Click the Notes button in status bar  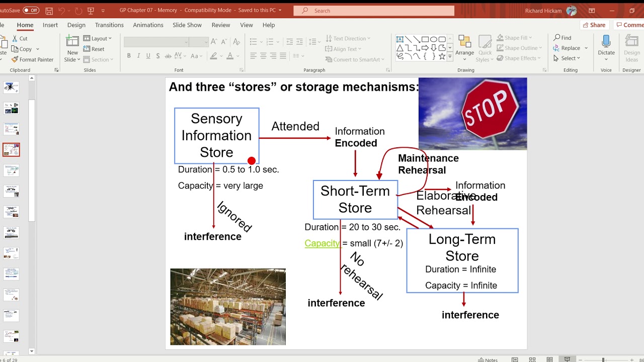coord(488,359)
